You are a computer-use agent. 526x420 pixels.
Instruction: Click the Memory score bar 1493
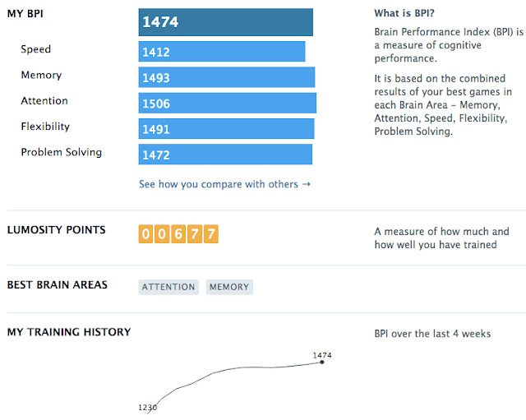click(x=227, y=77)
